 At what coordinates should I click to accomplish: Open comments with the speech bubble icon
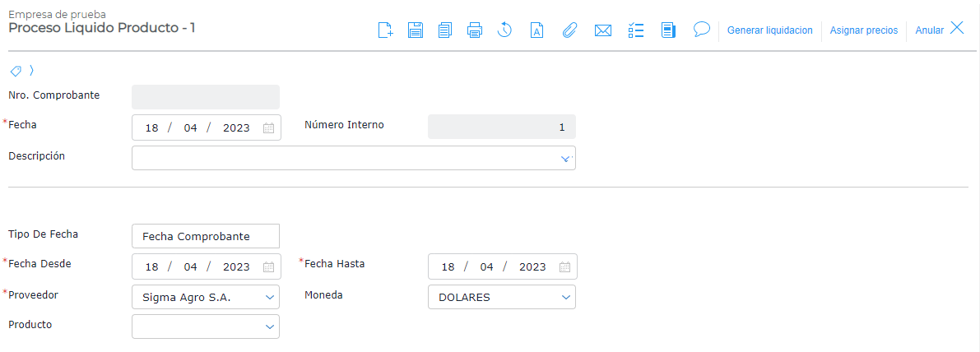(x=701, y=30)
